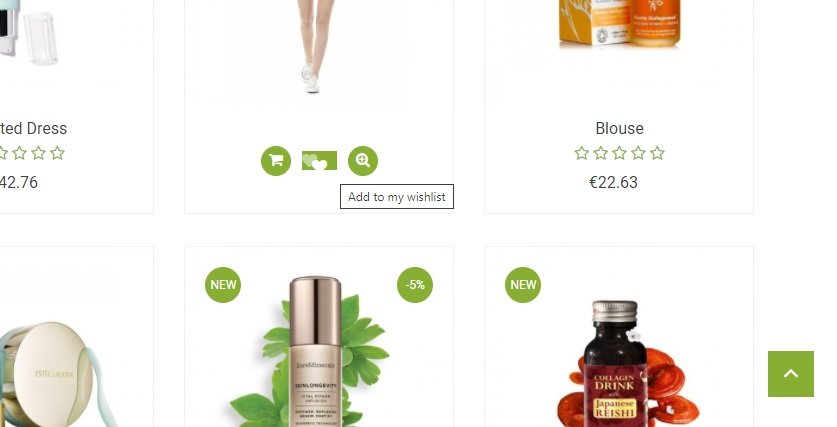Click the Printed Dress price 42.76

click(19, 183)
